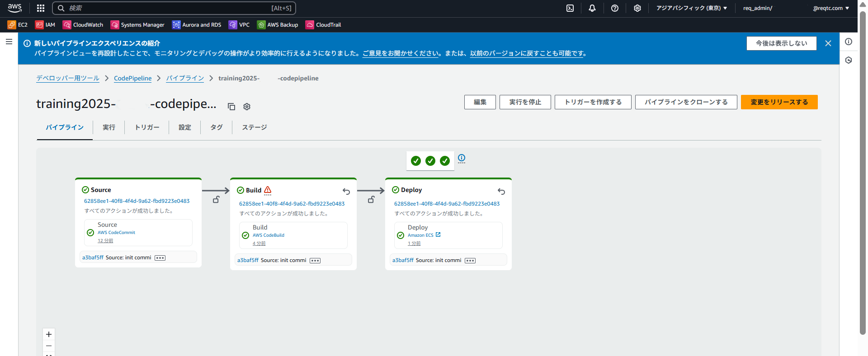Open the region selector アジアパシフィック (東京)

coord(692,8)
